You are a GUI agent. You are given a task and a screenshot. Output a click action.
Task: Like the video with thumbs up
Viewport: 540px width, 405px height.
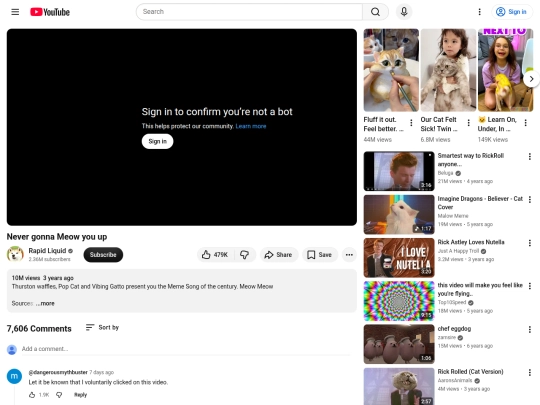(x=216, y=255)
